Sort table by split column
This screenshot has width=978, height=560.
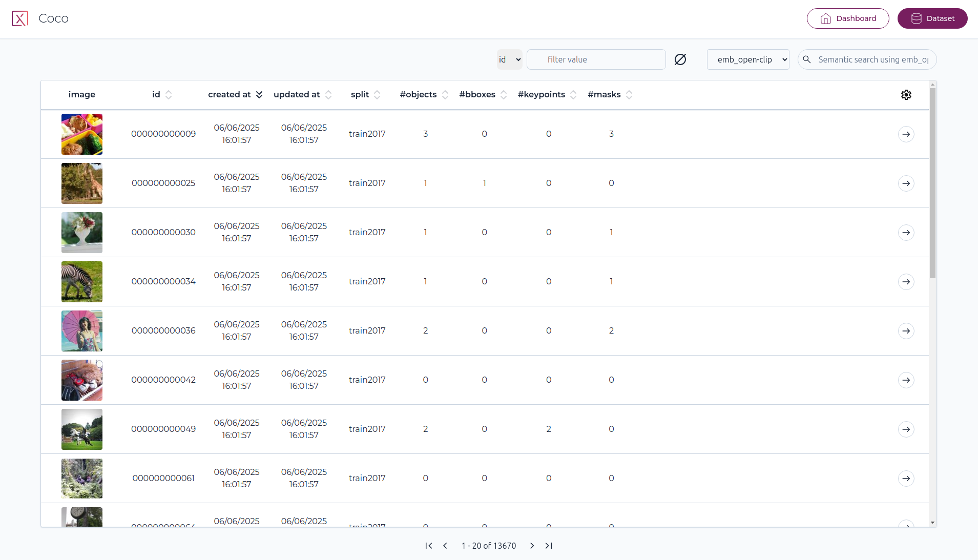[x=377, y=95]
